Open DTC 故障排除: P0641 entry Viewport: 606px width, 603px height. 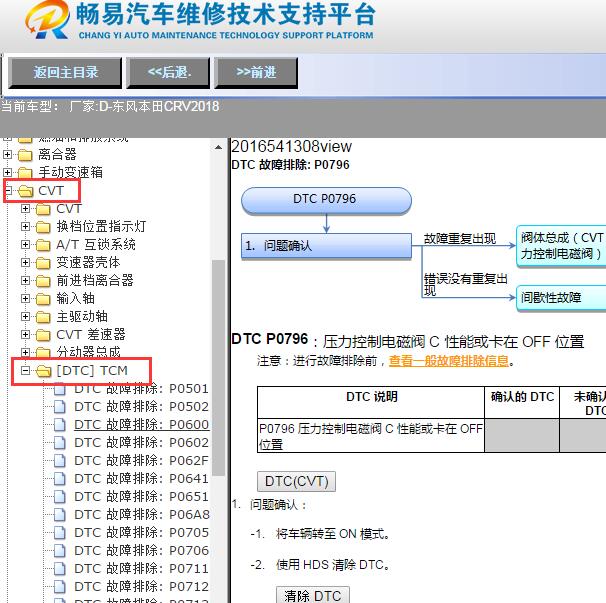141,479
